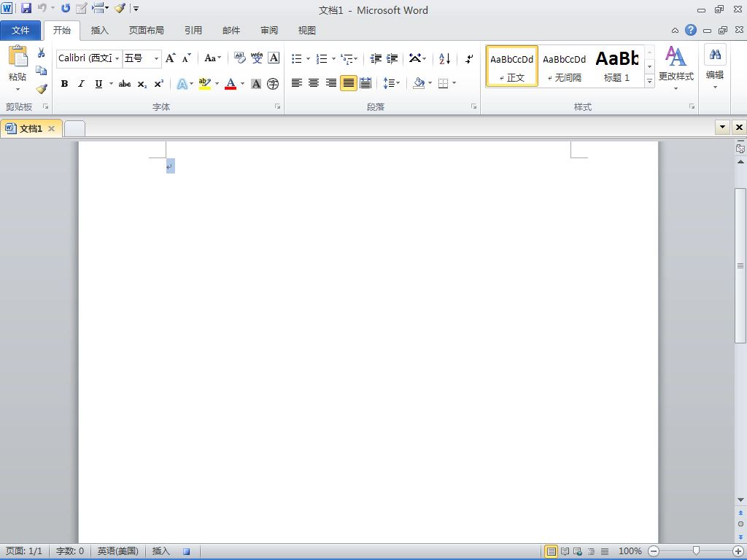
Task: Open the Calibri font name dropdown
Action: tap(117, 58)
